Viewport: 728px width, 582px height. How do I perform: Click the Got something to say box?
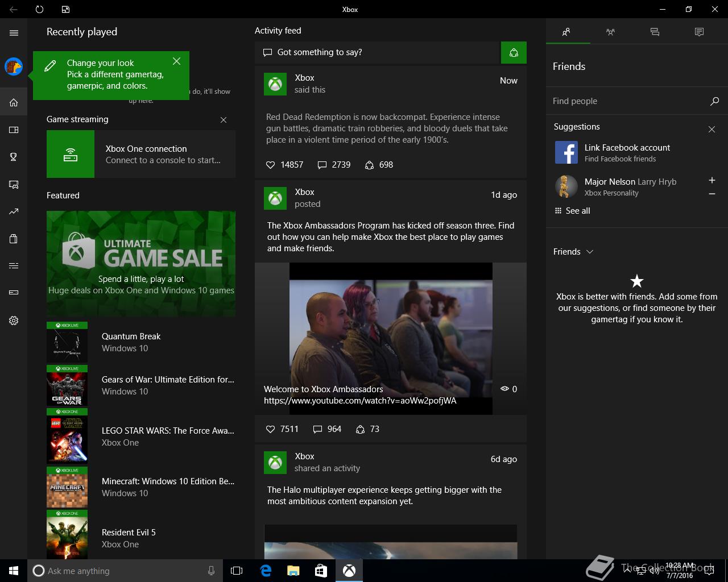coord(377,52)
